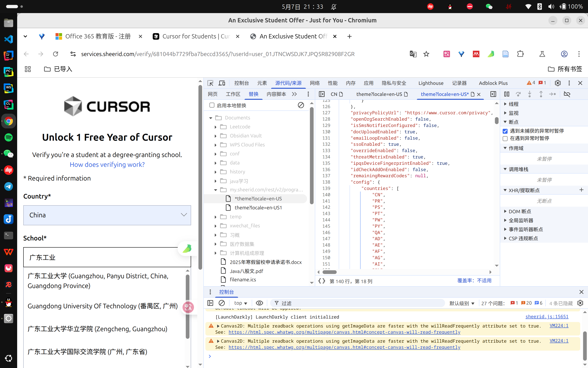Open sheerid.js:15651 source link
588x368 pixels.
[547, 316]
